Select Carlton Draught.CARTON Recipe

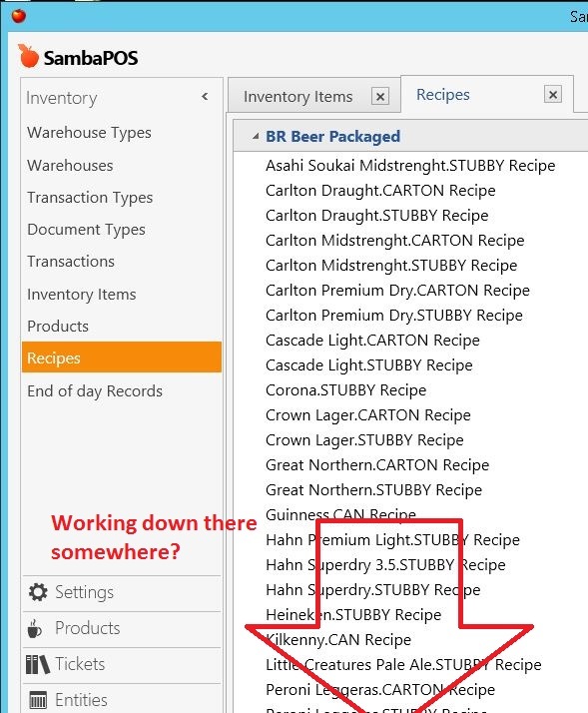(380, 191)
